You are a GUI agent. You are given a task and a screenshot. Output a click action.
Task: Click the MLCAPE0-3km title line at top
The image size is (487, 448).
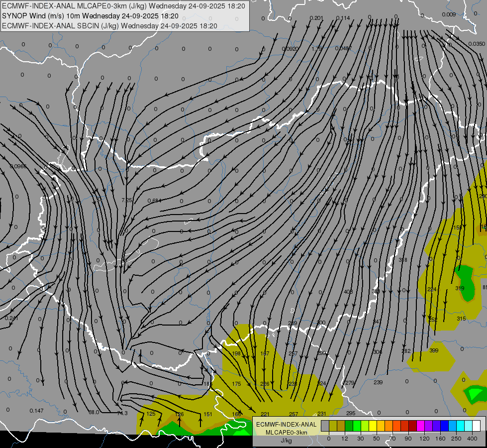point(123,6)
